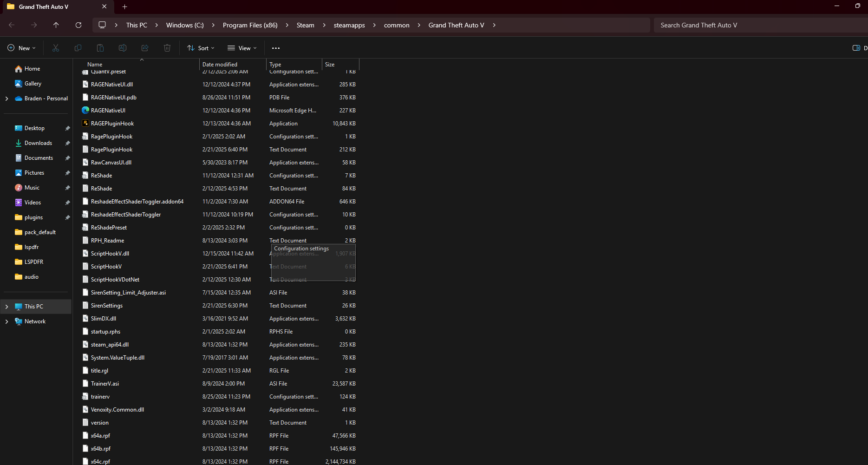
Task: Select the RAGENativeUI Edge file icon
Action: click(85, 110)
